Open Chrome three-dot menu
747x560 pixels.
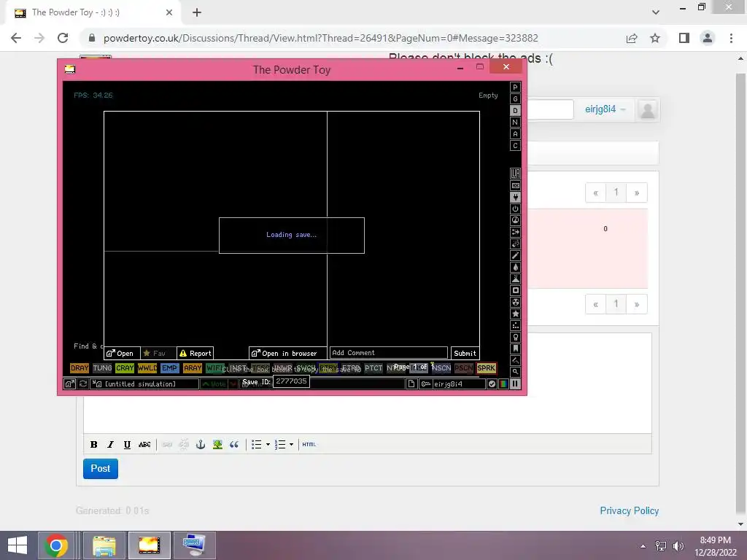coord(731,38)
